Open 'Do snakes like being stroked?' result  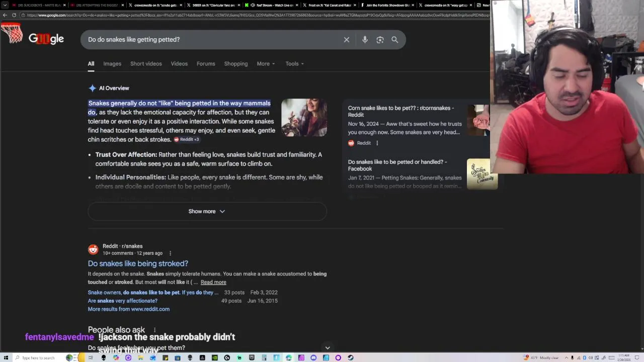138,263
